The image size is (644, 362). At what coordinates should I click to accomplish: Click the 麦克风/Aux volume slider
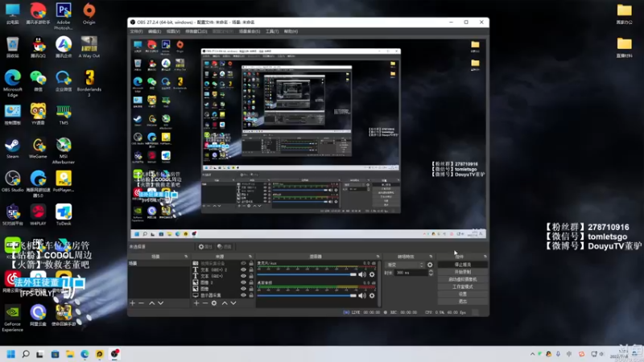click(307, 274)
